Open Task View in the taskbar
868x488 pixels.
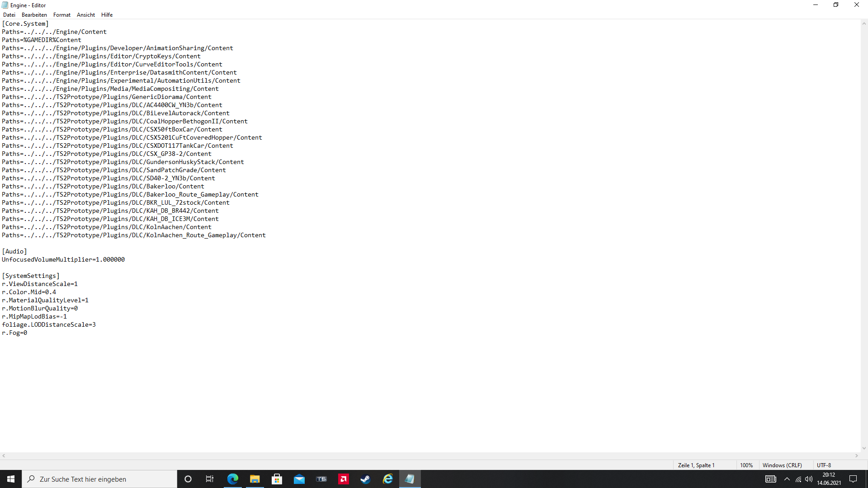(210, 479)
